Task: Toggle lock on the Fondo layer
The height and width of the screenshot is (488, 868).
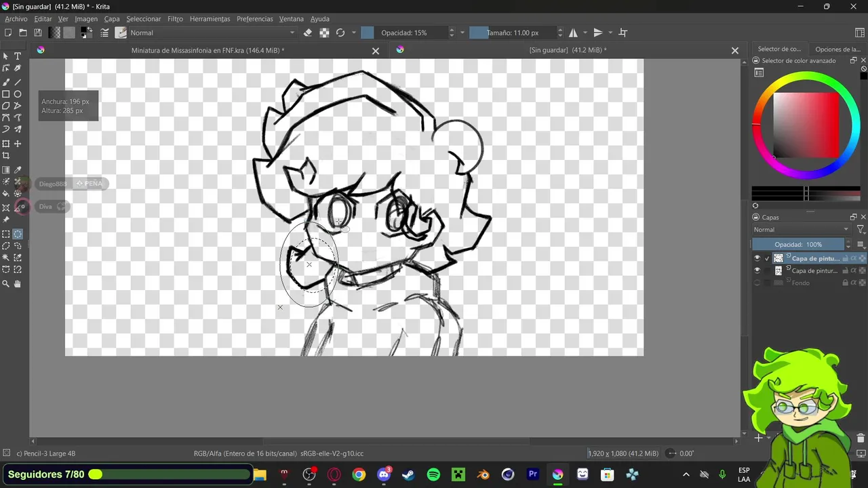Action: (x=845, y=283)
